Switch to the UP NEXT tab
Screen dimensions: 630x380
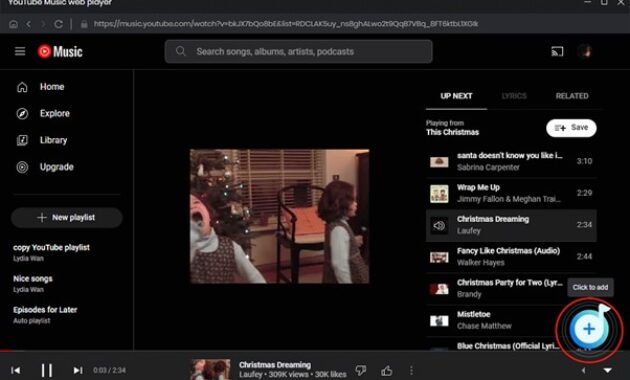pyautogui.click(x=456, y=96)
